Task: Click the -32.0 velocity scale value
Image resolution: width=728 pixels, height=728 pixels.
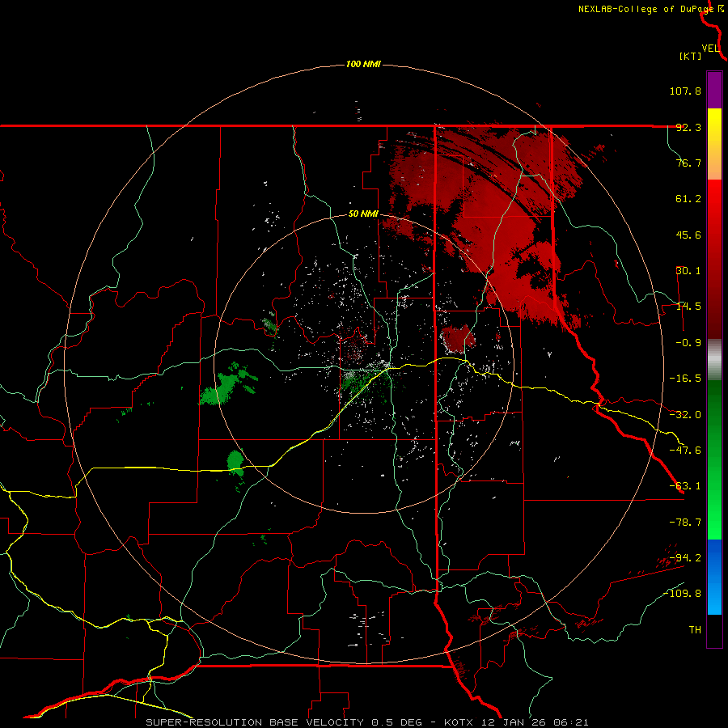Action: click(685, 415)
